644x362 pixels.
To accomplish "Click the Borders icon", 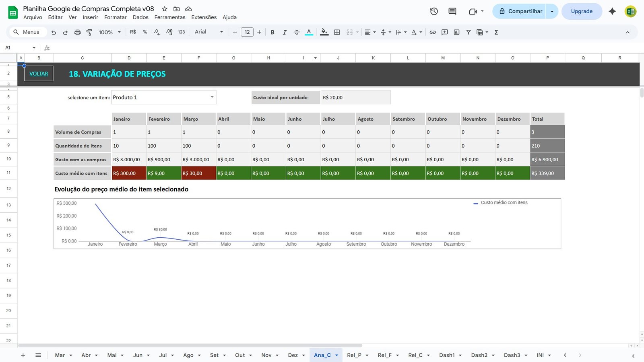I will point(337,32).
